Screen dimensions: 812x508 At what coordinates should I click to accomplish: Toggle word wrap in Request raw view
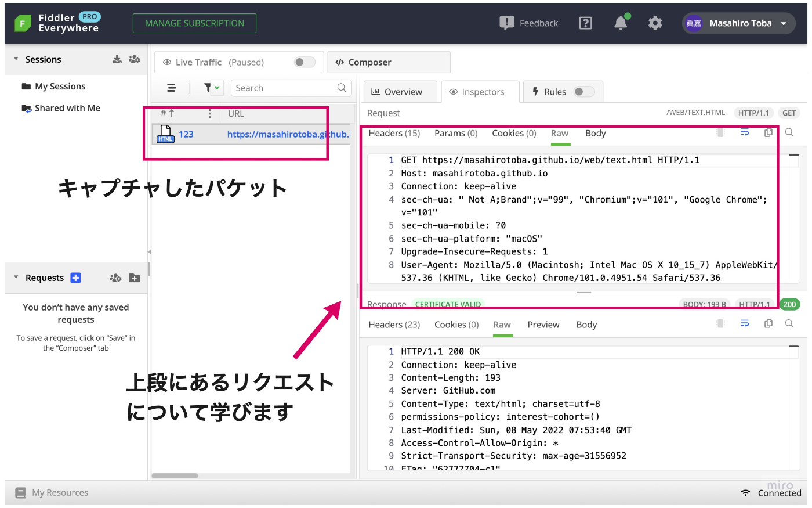(x=745, y=133)
